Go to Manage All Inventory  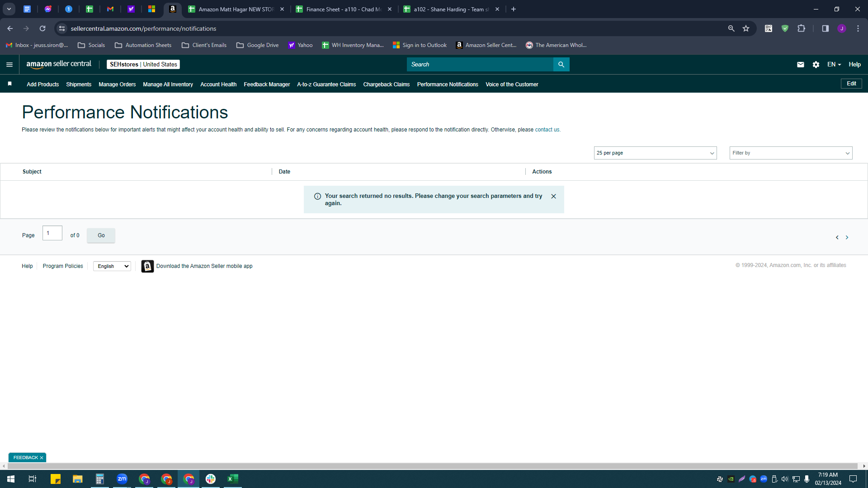[x=168, y=84]
